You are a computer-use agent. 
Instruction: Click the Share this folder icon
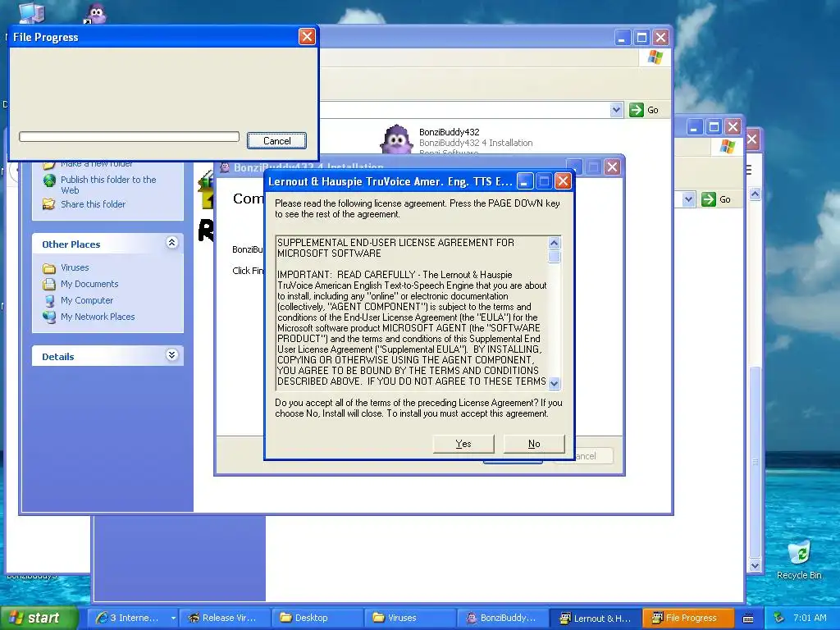point(49,204)
